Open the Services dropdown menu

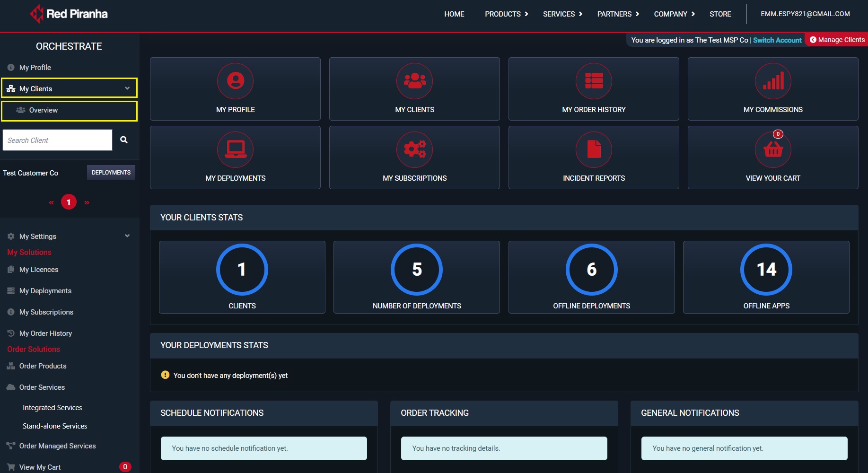click(x=562, y=14)
